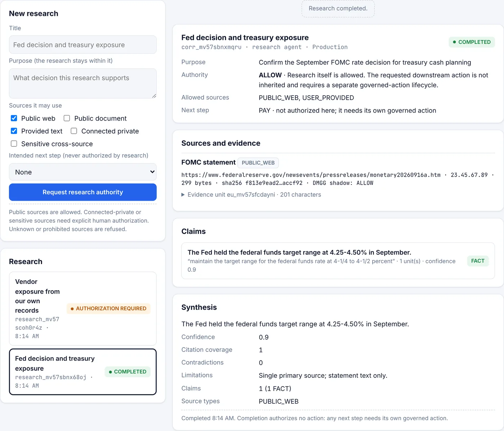Click the Authority ALLOW description text
Viewport: 504px width, 431px height.
pyautogui.click(x=373, y=80)
